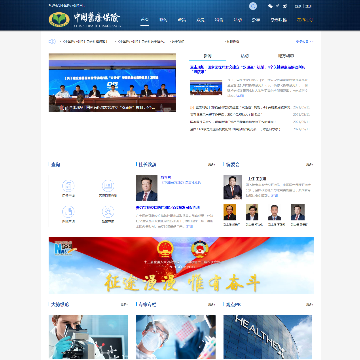The height and width of the screenshot is (360, 360).
Task: Open the large portrait in the right column
Action: (x=233, y=187)
